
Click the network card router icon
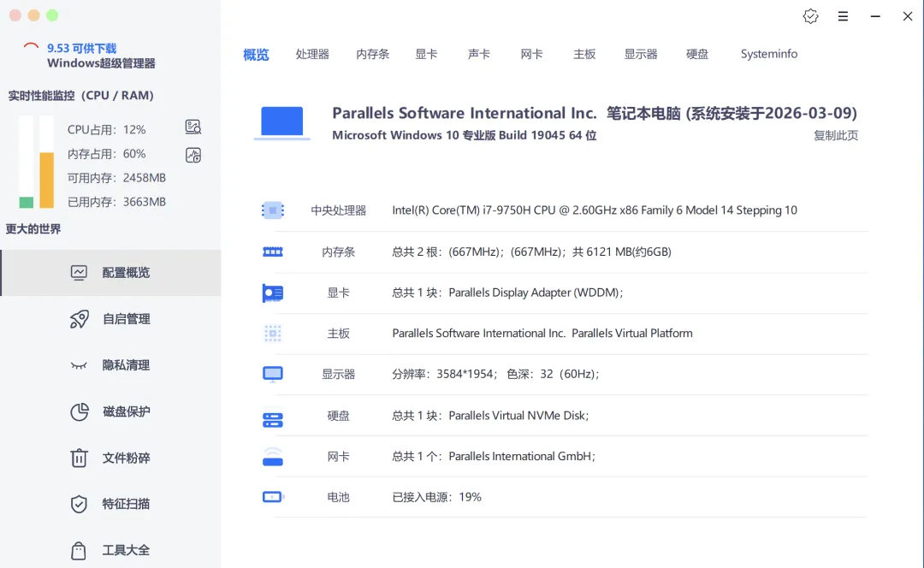pos(273,457)
